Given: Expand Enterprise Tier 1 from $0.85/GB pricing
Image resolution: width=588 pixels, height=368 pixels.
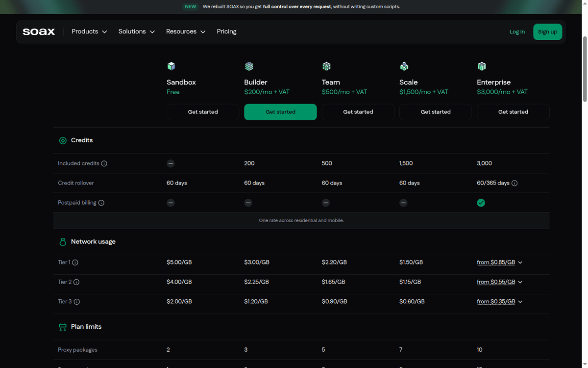Looking at the screenshot, I should pos(500,263).
